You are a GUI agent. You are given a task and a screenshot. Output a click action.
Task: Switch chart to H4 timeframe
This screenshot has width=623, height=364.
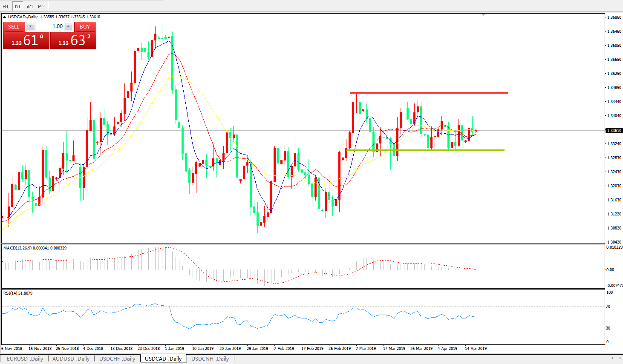6,6
